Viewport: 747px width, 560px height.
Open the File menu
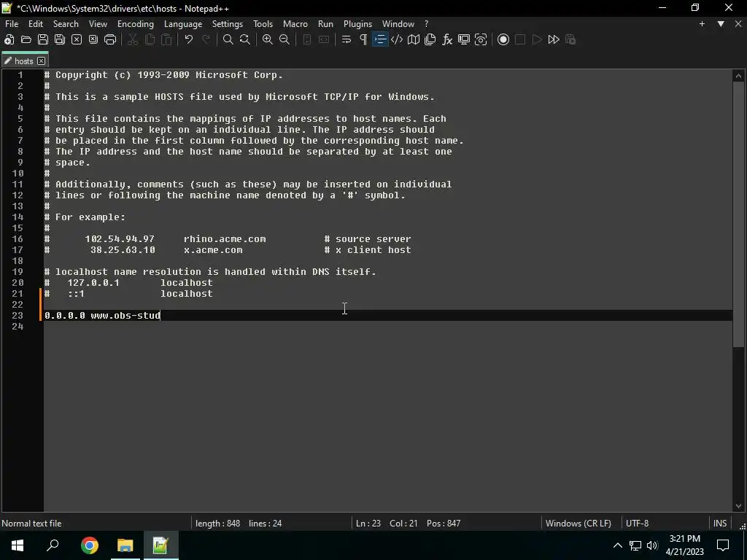tap(12, 24)
